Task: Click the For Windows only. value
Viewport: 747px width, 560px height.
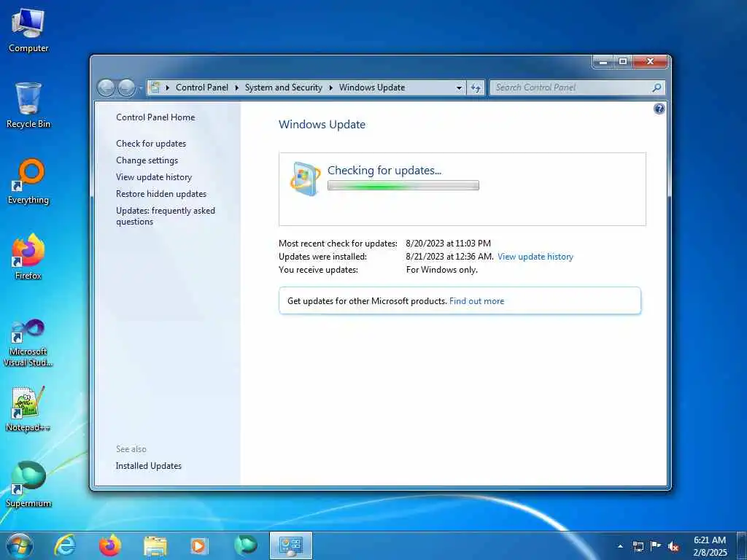Action: pyautogui.click(x=441, y=270)
